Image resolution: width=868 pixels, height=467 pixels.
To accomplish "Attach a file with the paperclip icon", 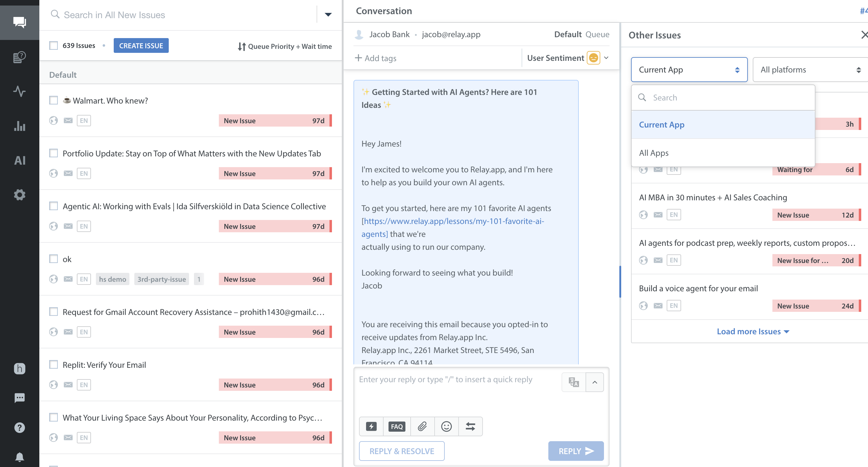I will (422, 426).
